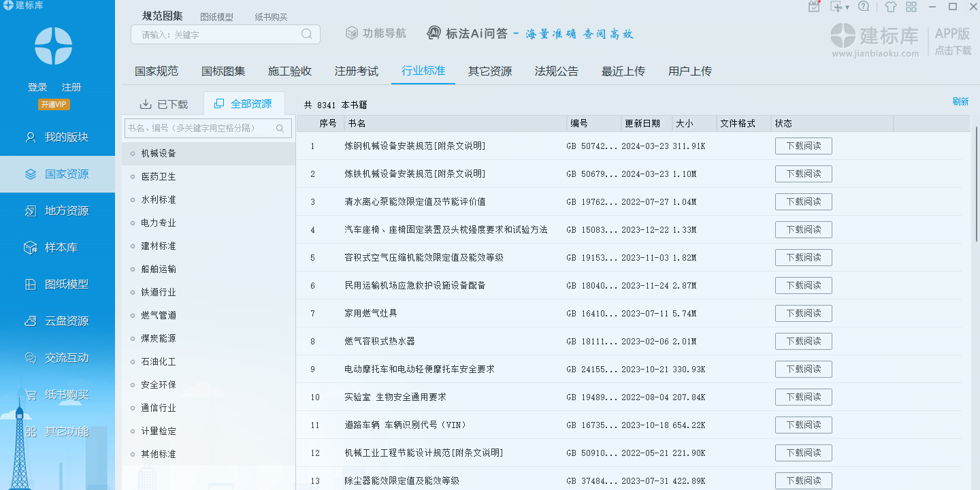Open the help question bubble icon
The width and height of the screenshot is (980, 490).
864,7
